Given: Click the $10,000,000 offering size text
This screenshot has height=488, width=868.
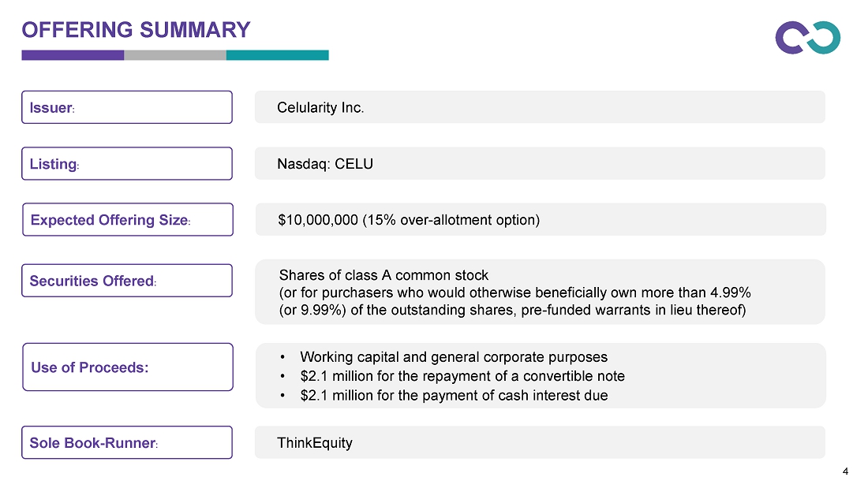Looking at the screenshot, I should point(409,220).
